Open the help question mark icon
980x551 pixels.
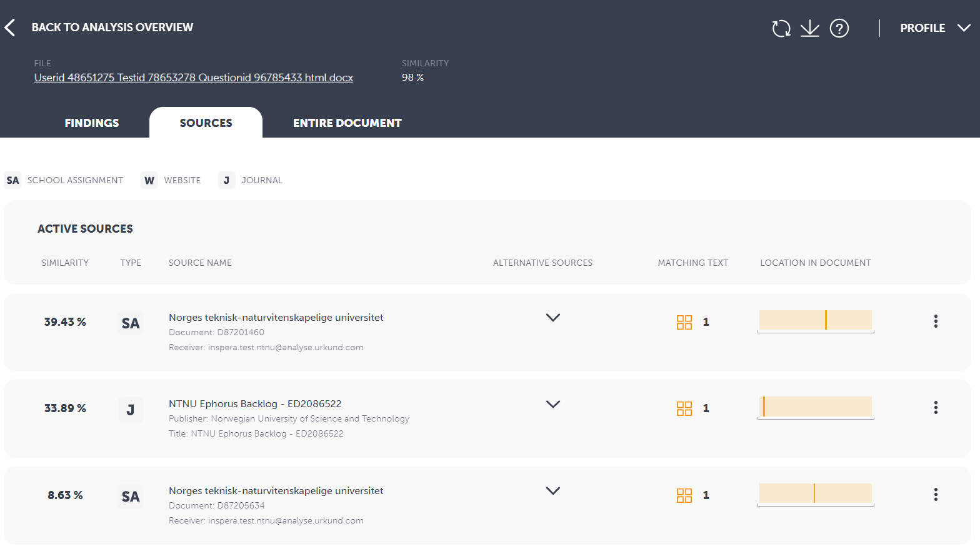[x=839, y=28]
